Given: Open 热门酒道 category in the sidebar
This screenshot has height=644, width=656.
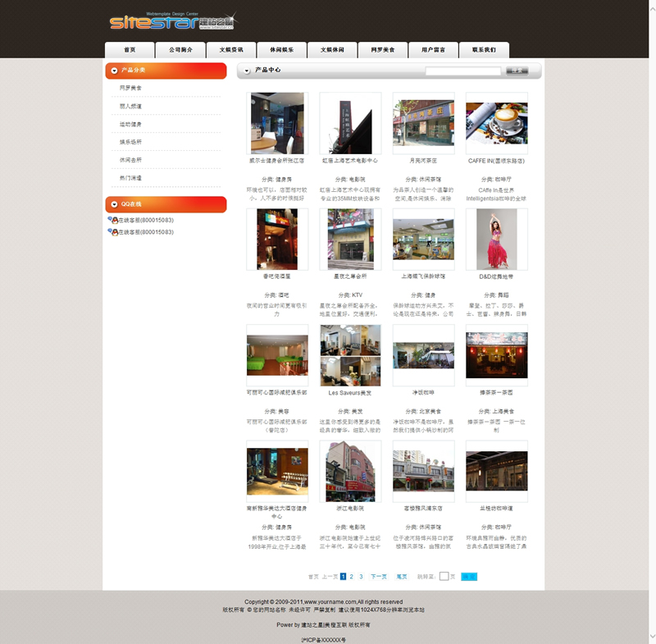Looking at the screenshot, I should [x=130, y=178].
